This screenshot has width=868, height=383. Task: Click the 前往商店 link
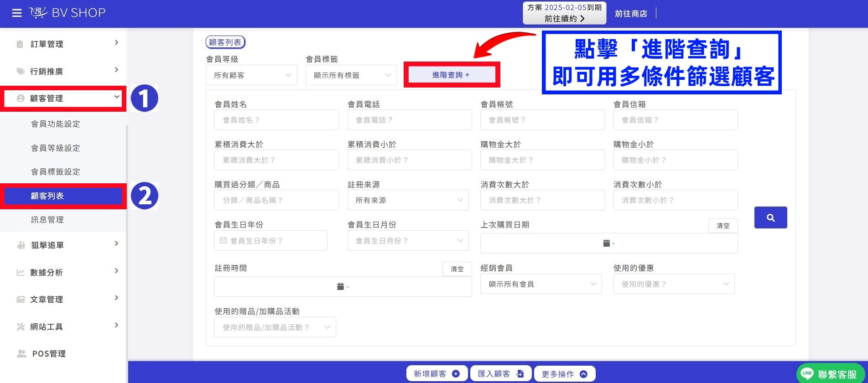pyautogui.click(x=631, y=14)
